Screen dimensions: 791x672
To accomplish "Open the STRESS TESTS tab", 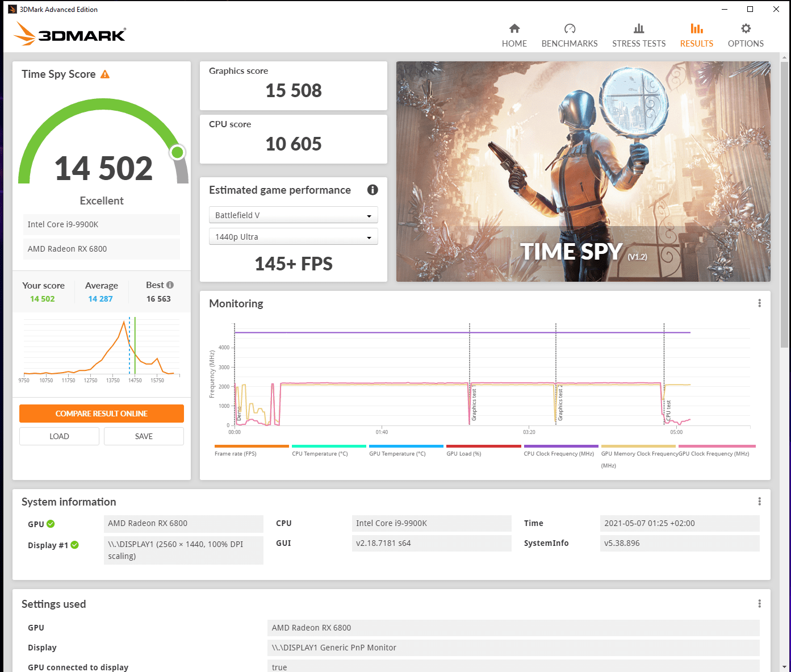I will pyautogui.click(x=639, y=36).
